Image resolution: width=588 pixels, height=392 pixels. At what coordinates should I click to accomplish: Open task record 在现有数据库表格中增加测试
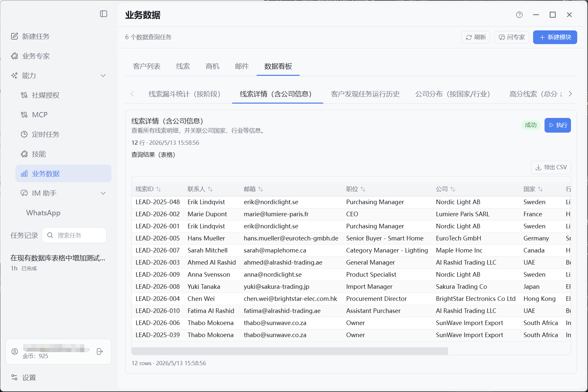pos(58,263)
